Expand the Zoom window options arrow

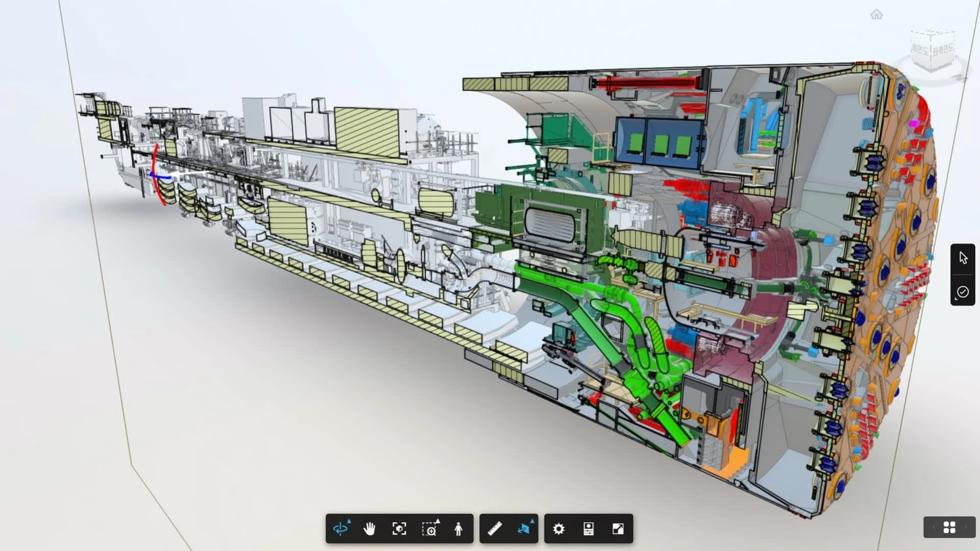[x=438, y=521]
